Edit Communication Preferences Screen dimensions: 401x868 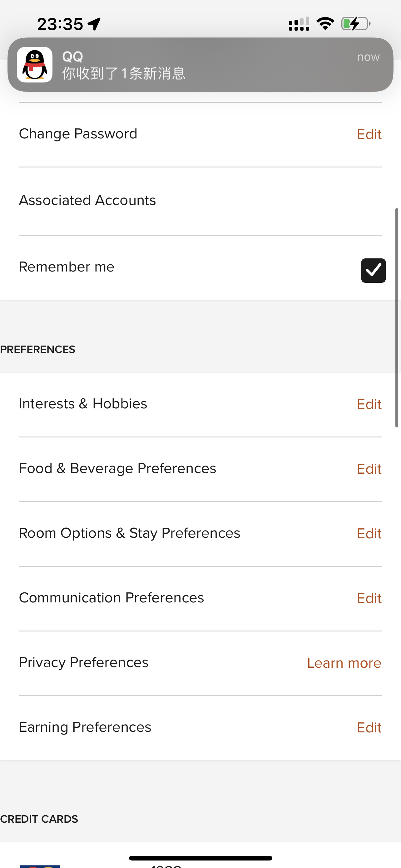(369, 598)
